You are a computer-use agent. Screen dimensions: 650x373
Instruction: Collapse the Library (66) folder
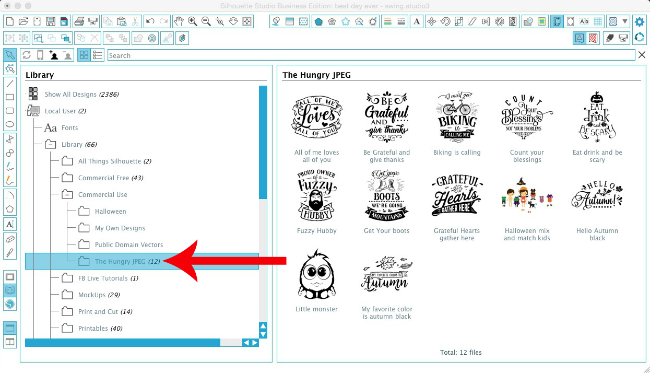[51, 145]
